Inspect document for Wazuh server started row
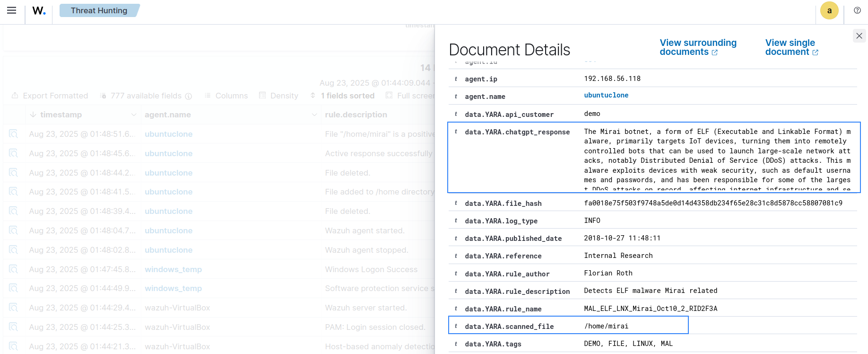This screenshot has height=354, width=868. pyautogui.click(x=13, y=308)
